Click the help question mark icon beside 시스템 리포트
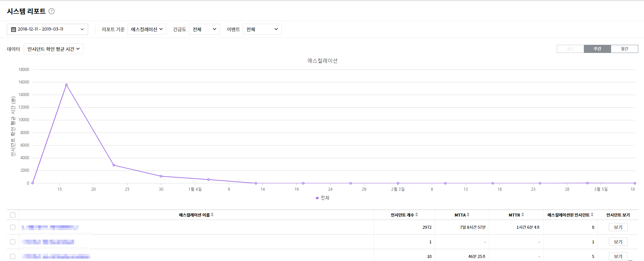Viewport: 644px width, 261px height. point(52,11)
